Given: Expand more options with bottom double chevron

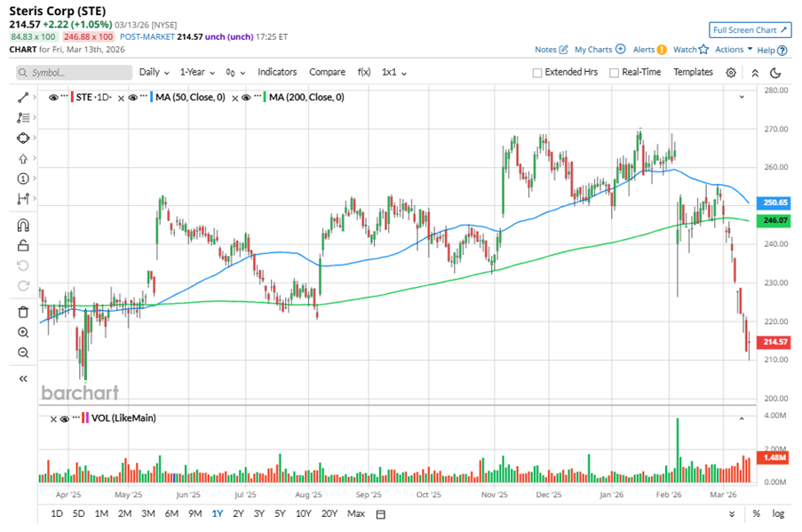Looking at the screenshot, I should tap(732, 514).
